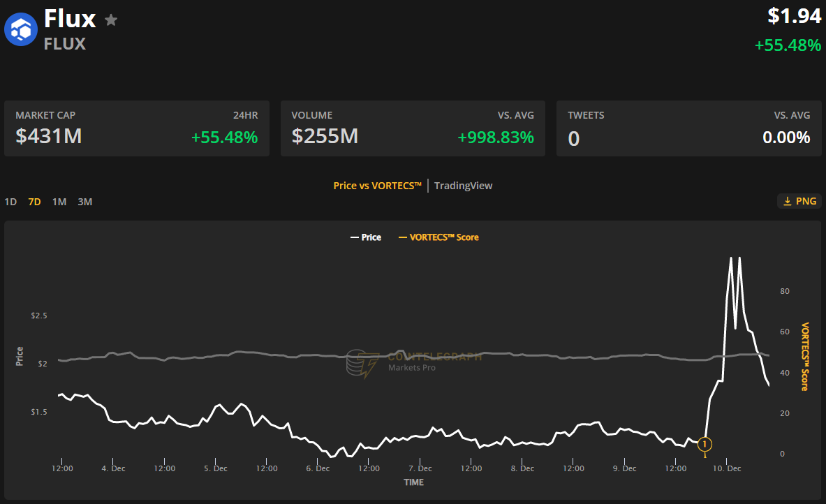Open the Price vs VORTECS™ tab
Image resolution: width=826 pixels, height=504 pixels.
pos(377,185)
